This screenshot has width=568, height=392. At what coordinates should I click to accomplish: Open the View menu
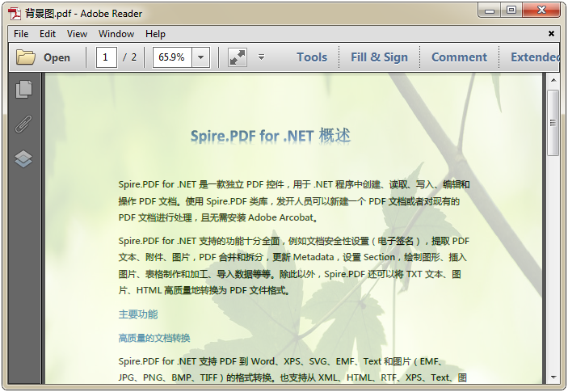[x=77, y=34]
